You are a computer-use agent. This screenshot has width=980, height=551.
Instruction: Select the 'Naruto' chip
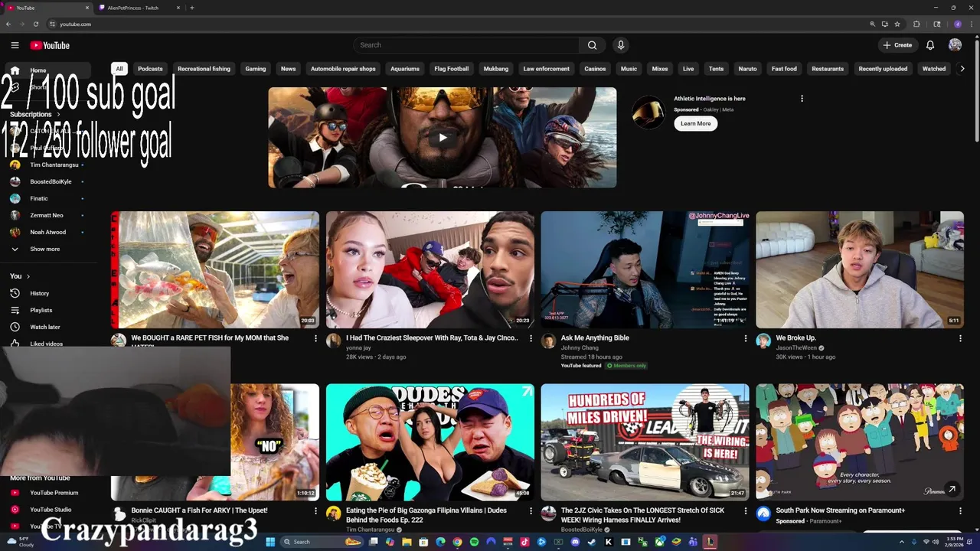point(747,69)
